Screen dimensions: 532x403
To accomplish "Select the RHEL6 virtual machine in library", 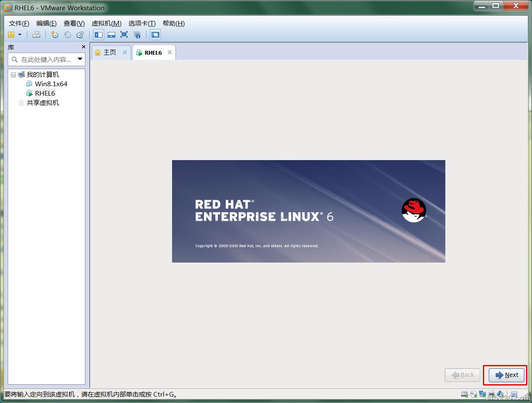I will 45,93.
